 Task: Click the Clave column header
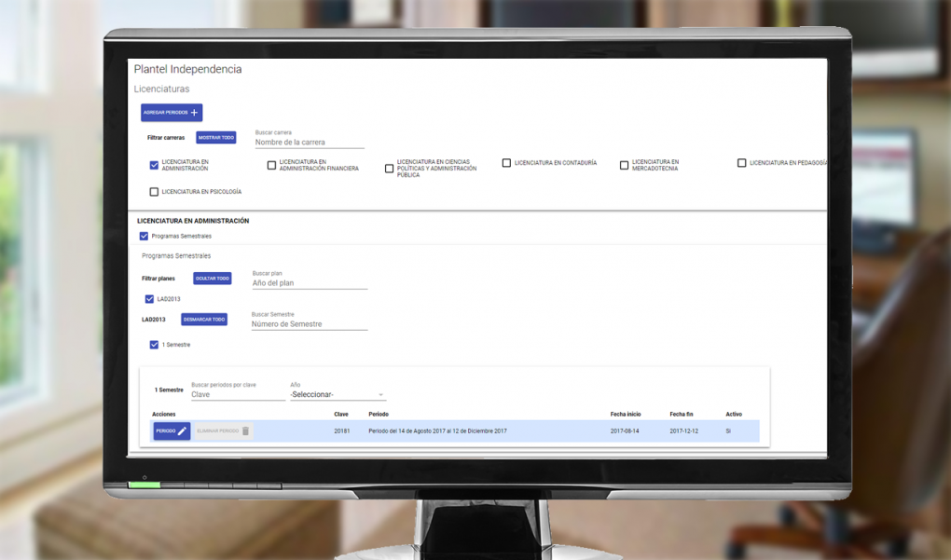click(341, 415)
